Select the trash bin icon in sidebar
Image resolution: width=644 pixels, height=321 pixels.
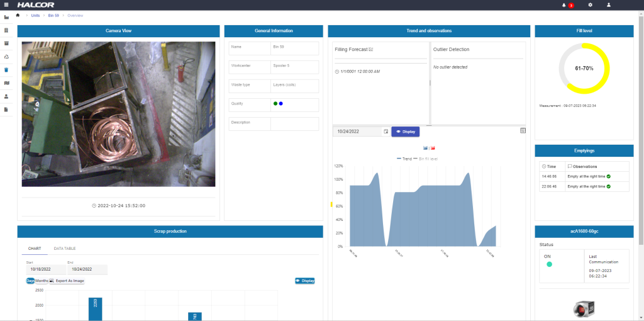[x=6, y=70]
